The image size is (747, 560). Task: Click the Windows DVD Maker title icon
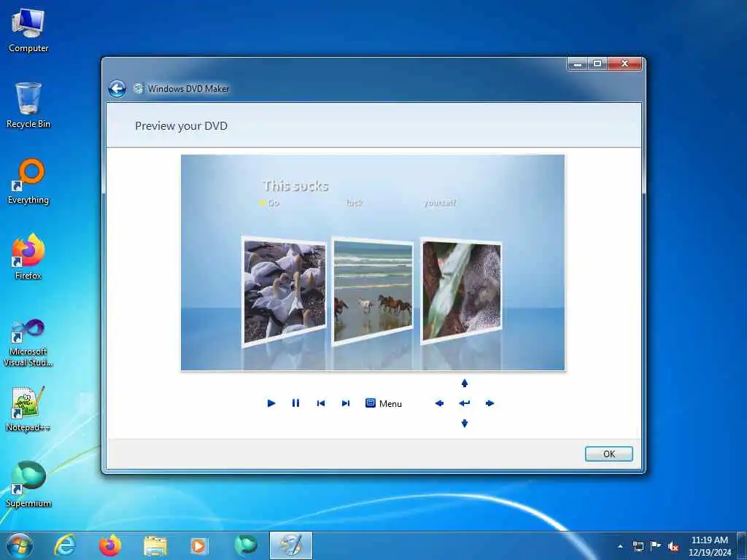tap(138, 88)
